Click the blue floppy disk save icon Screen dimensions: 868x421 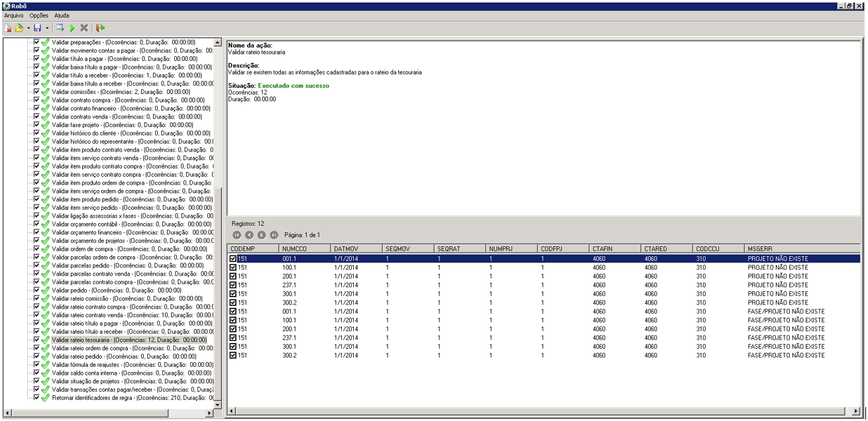click(x=38, y=28)
